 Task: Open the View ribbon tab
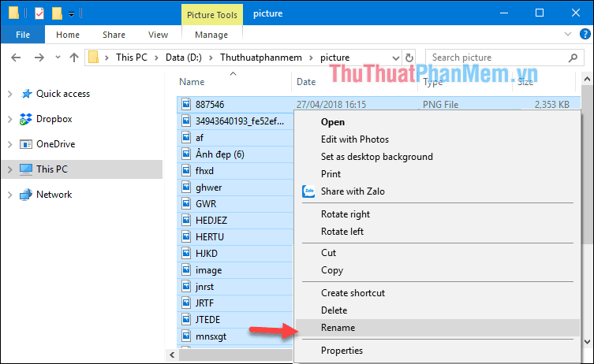coord(159,35)
